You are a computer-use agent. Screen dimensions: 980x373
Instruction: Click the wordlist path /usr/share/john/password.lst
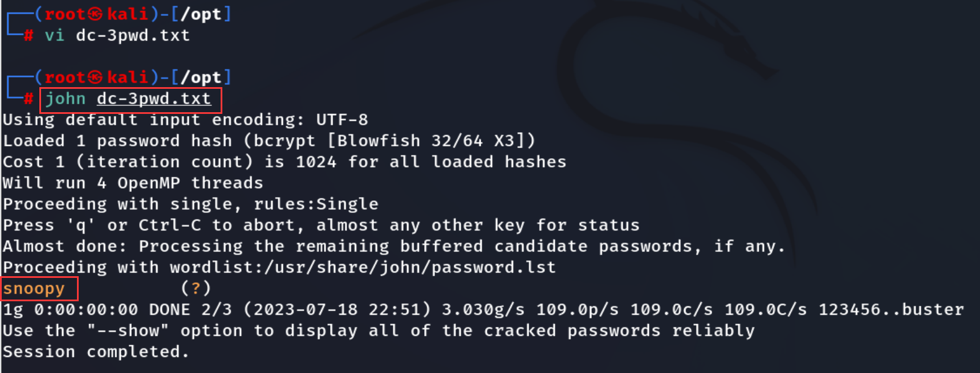[410, 267]
